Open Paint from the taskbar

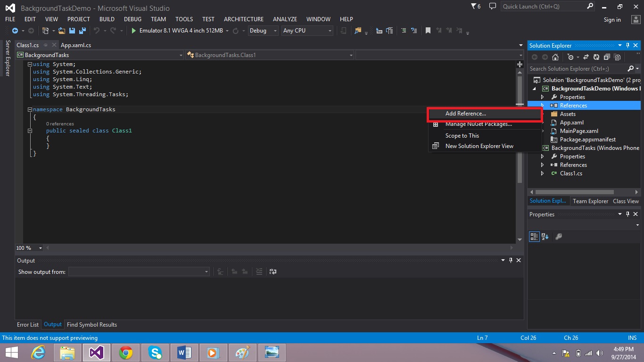coord(243,353)
